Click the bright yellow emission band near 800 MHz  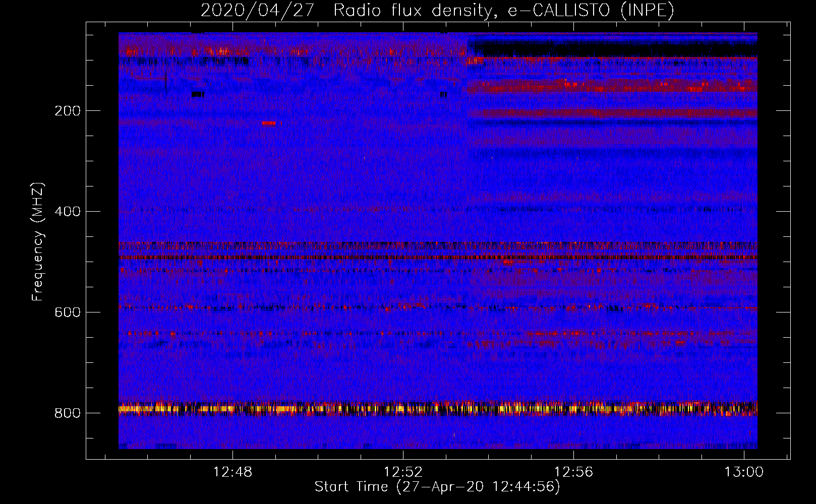coord(438,409)
